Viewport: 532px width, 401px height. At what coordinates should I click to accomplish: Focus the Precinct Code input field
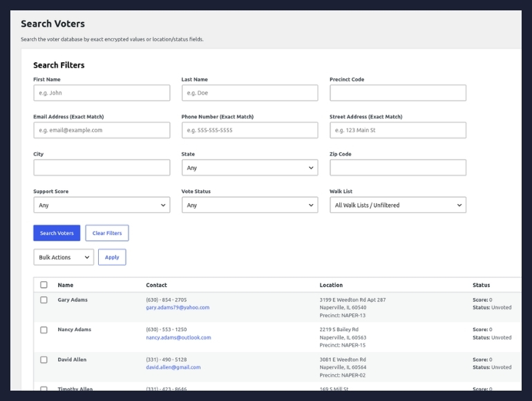click(398, 93)
